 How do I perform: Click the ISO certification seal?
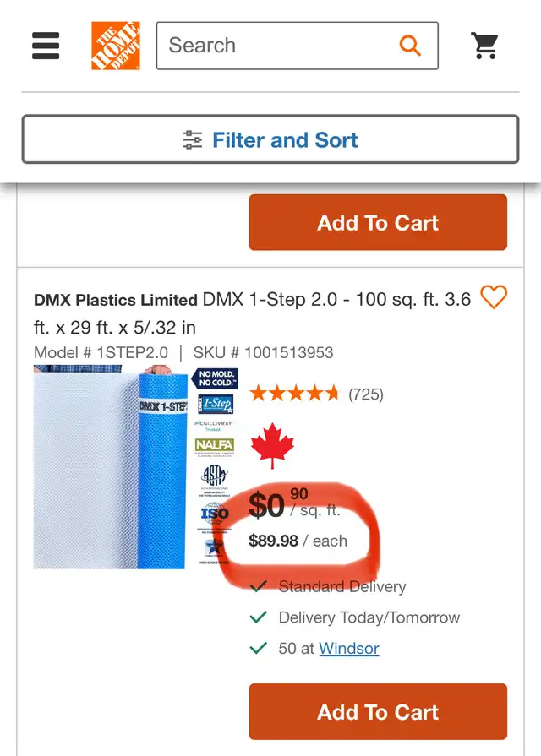pyautogui.click(x=213, y=514)
